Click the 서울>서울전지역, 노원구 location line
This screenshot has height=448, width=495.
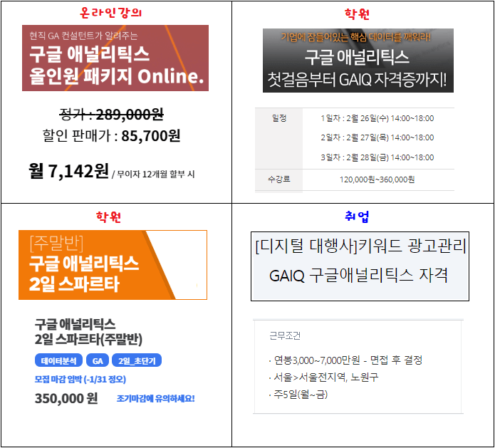point(324,377)
